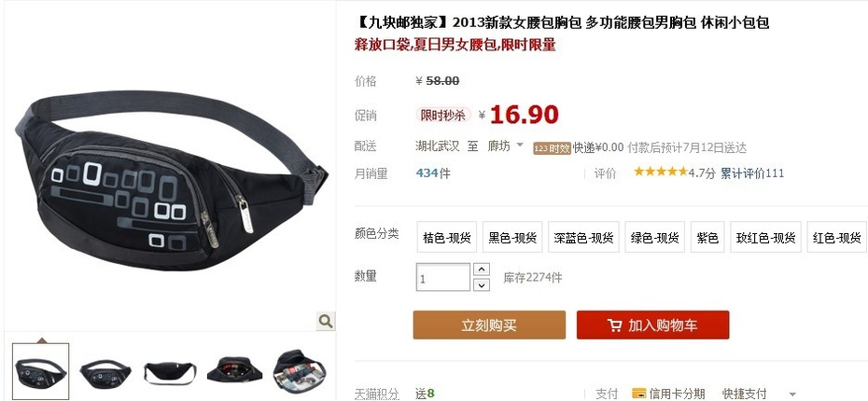Select the 黑色-现货 color option
Viewport: 868px width, 401px height.
[x=512, y=237]
